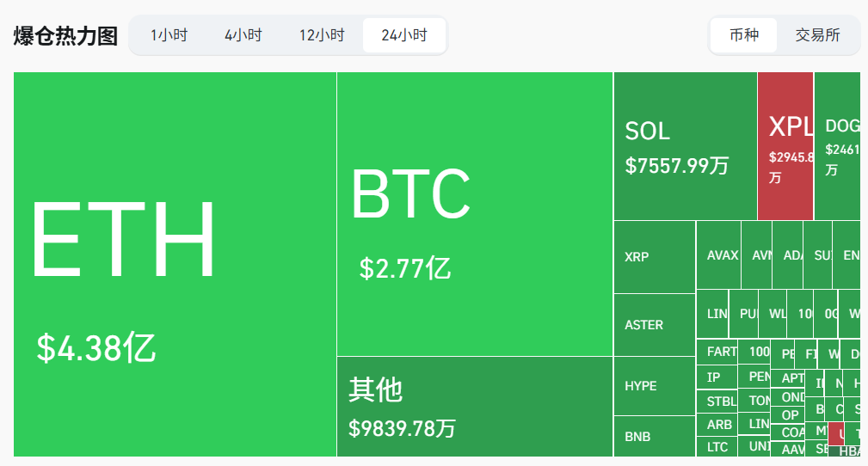This screenshot has height=466, width=868.
Task: Switch to the 4小时 time range
Action: (x=243, y=35)
